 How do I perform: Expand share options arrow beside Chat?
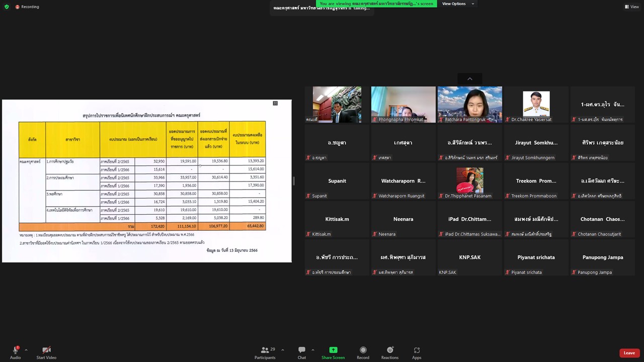coord(312,350)
